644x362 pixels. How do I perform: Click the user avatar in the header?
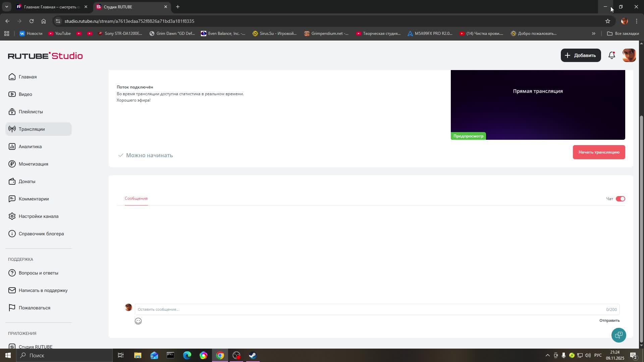pos(629,55)
